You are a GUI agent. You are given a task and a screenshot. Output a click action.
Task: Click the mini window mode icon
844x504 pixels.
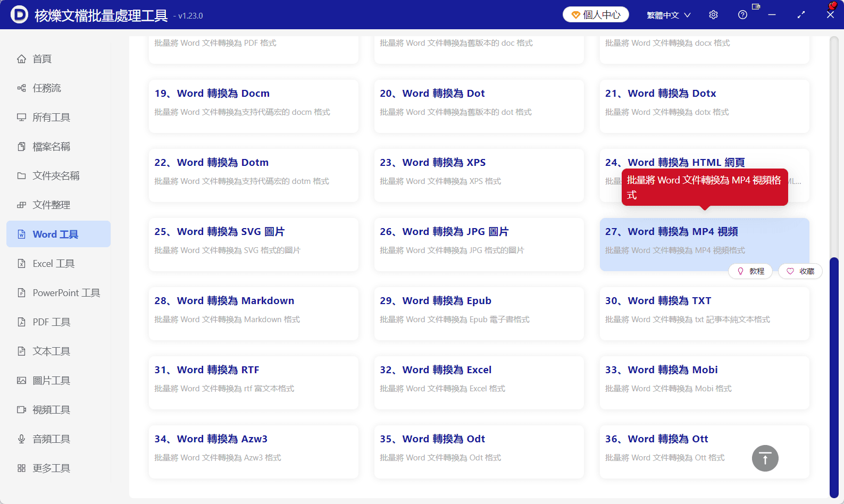point(756,7)
